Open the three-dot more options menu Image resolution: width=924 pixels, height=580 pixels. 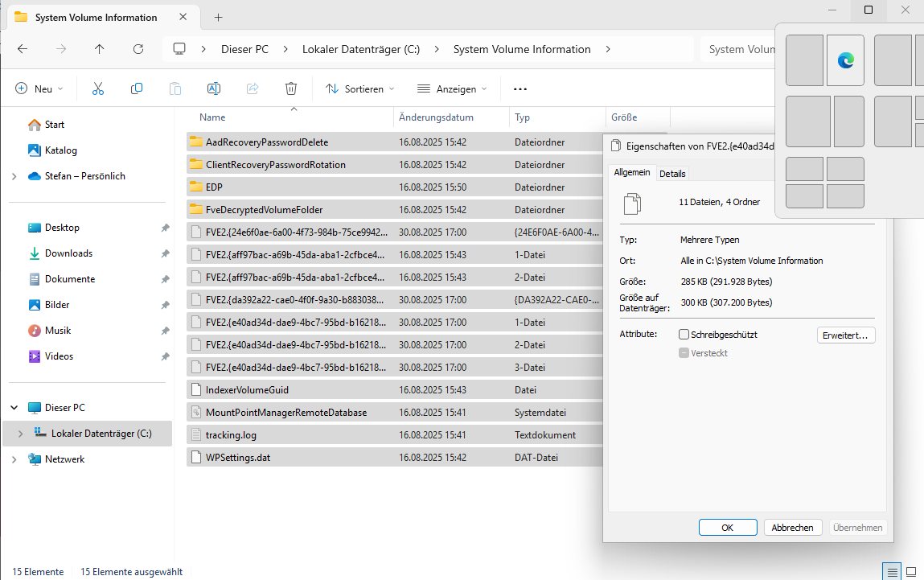coord(519,89)
